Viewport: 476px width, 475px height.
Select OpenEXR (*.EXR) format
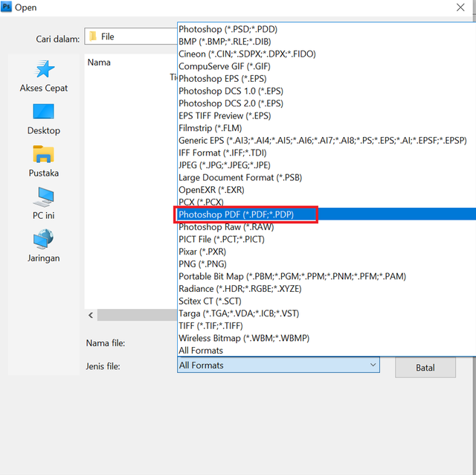[327, 190]
